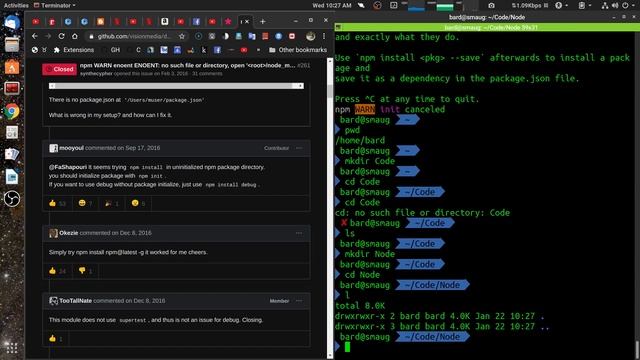This screenshot has width=640, height=360.
Task: Open the clock showing Wed 10:27 AM
Action: (331, 5)
